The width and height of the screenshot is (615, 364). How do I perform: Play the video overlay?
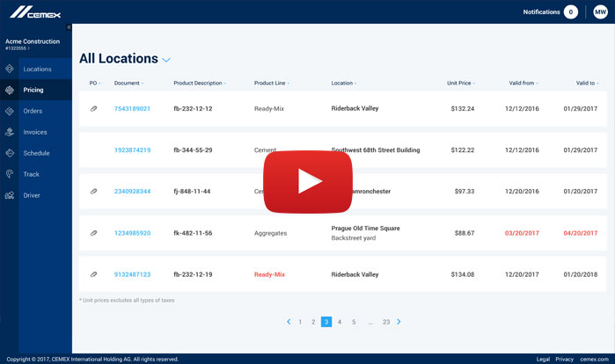[x=308, y=181]
